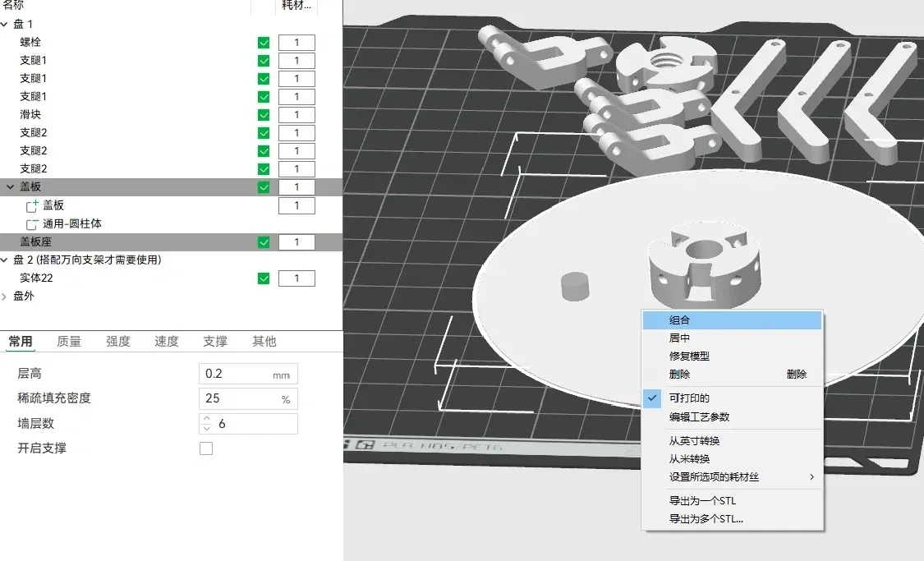The height and width of the screenshot is (561, 924).
Task: Toggle printable checkbox for 螺栓
Action: pyautogui.click(x=264, y=43)
